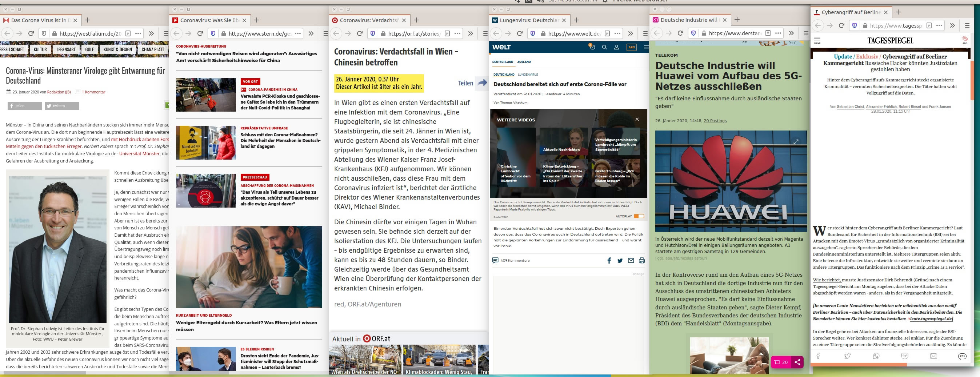
Task: Switch to AUSLAND section on WELT
Action: tap(524, 62)
